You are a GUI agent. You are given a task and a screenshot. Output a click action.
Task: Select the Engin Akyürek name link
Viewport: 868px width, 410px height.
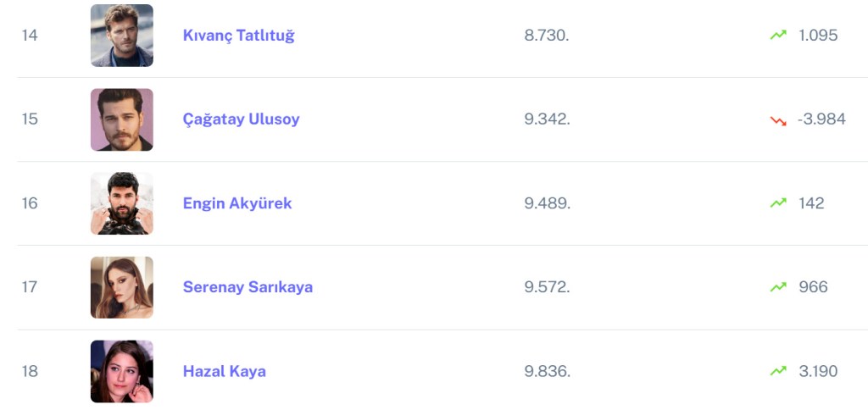237,203
